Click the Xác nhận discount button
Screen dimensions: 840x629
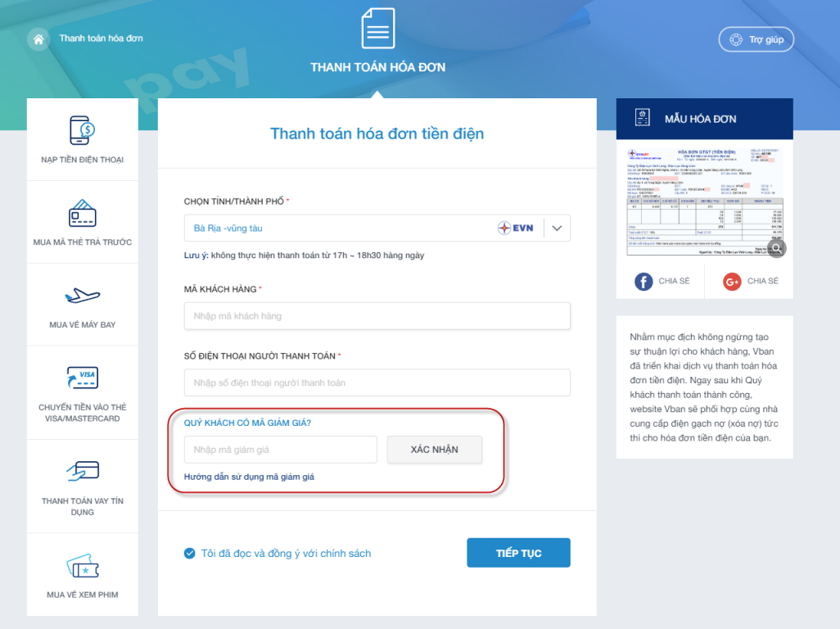(x=434, y=450)
